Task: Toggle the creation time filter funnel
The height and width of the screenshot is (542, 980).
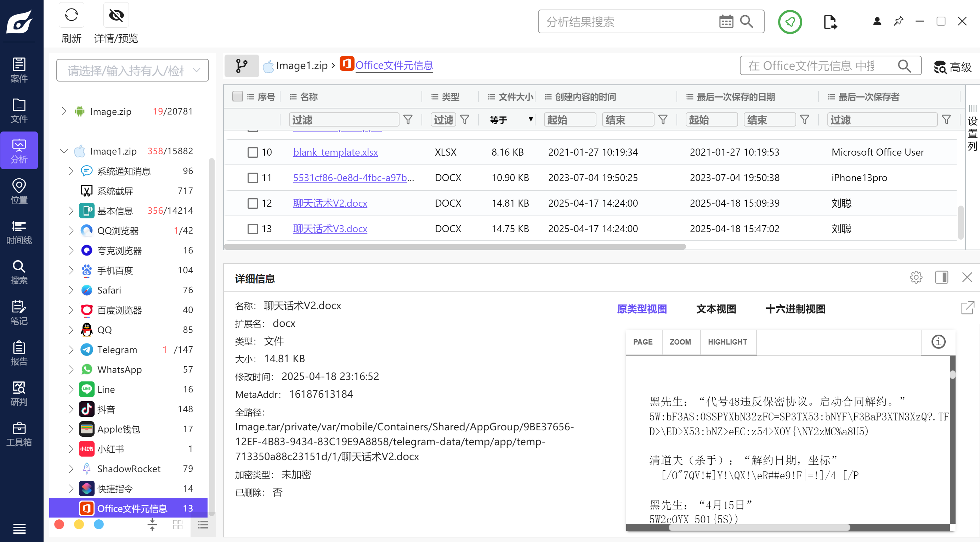Action: click(663, 119)
